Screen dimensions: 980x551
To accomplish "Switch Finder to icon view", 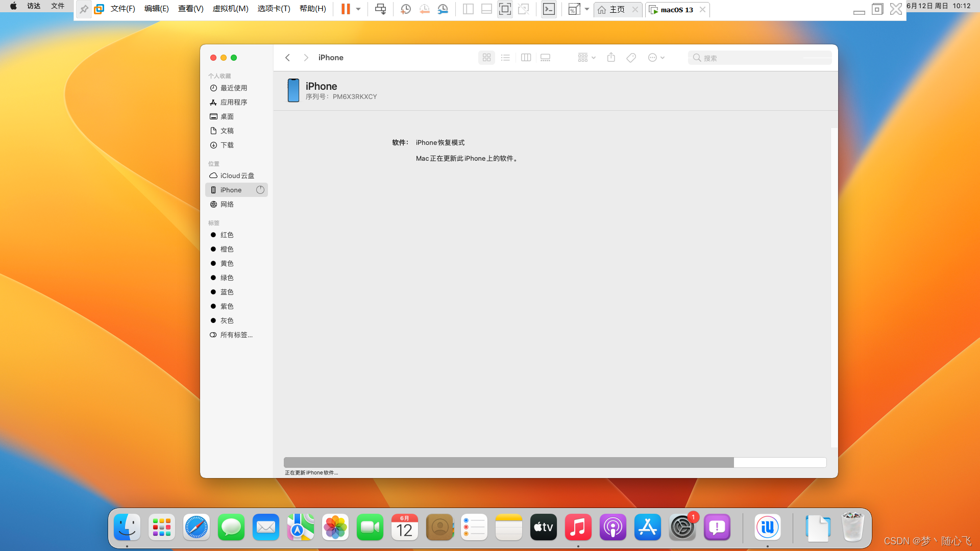I will (x=486, y=58).
